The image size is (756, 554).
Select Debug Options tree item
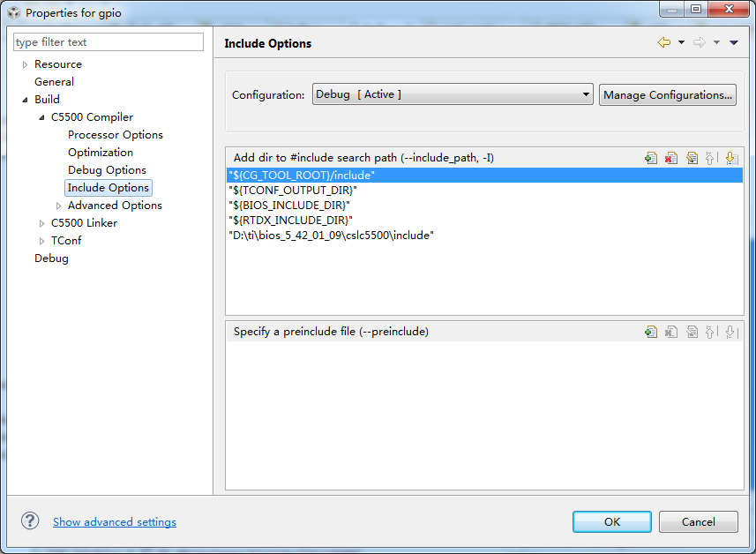click(x=107, y=170)
